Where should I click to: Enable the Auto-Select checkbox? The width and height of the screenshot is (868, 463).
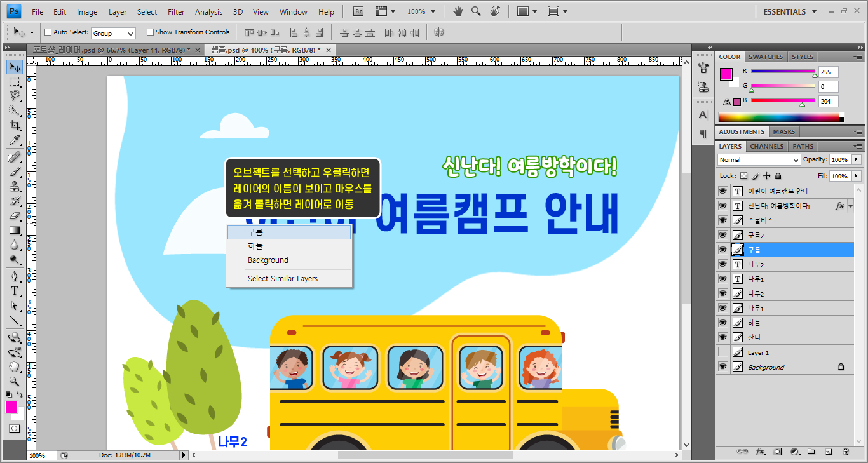(x=48, y=32)
